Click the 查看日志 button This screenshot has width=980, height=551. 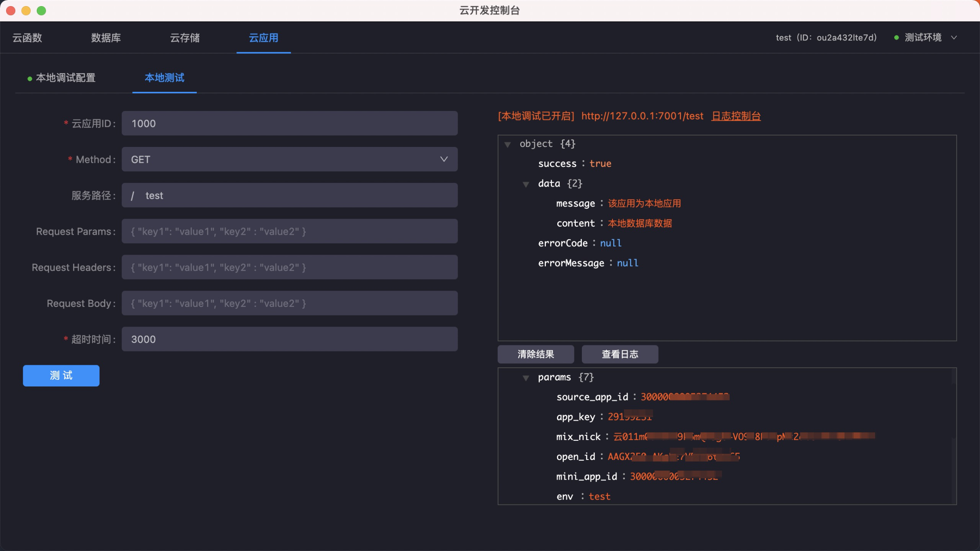tap(620, 354)
